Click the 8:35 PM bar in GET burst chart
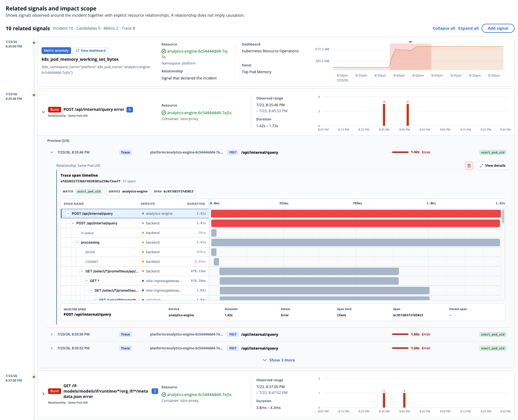The height and width of the screenshot is (420, 518). [x=384, y=400]
